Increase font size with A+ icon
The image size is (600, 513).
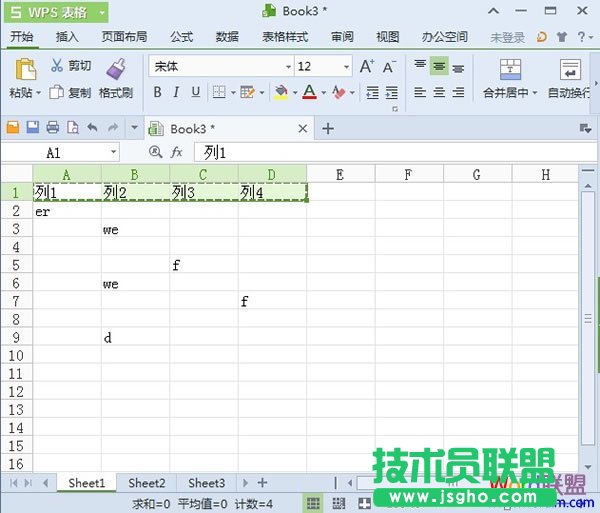point(367,67)
